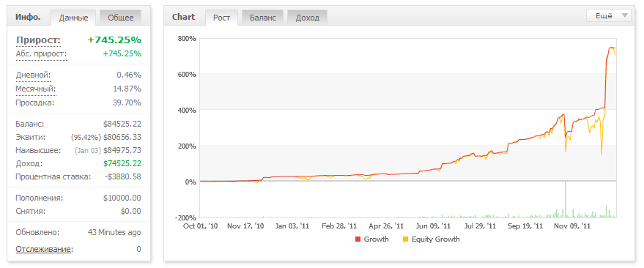Viewport: 644px width, 268px height.
Task: Click the Прирост label
Action: coord(38,40)
